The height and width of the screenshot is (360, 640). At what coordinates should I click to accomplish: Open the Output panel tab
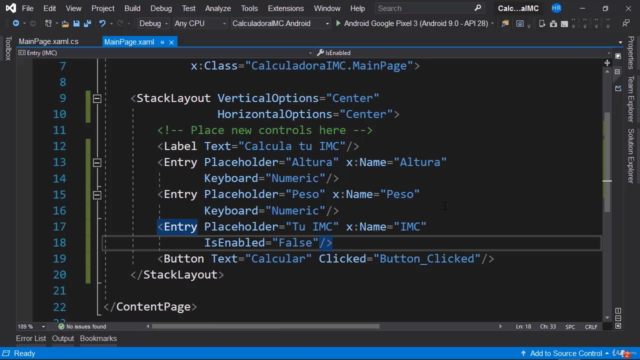coord(63,338)
